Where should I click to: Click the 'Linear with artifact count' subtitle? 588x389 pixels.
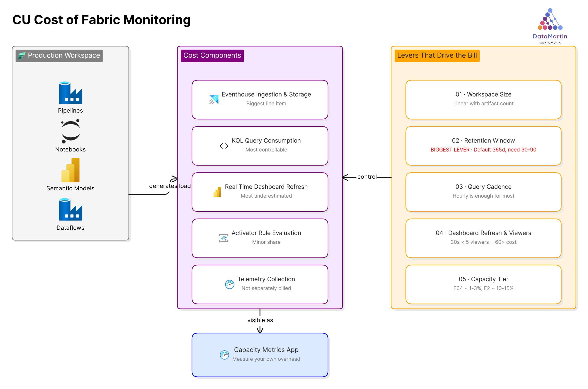click(x=484, y=104)
